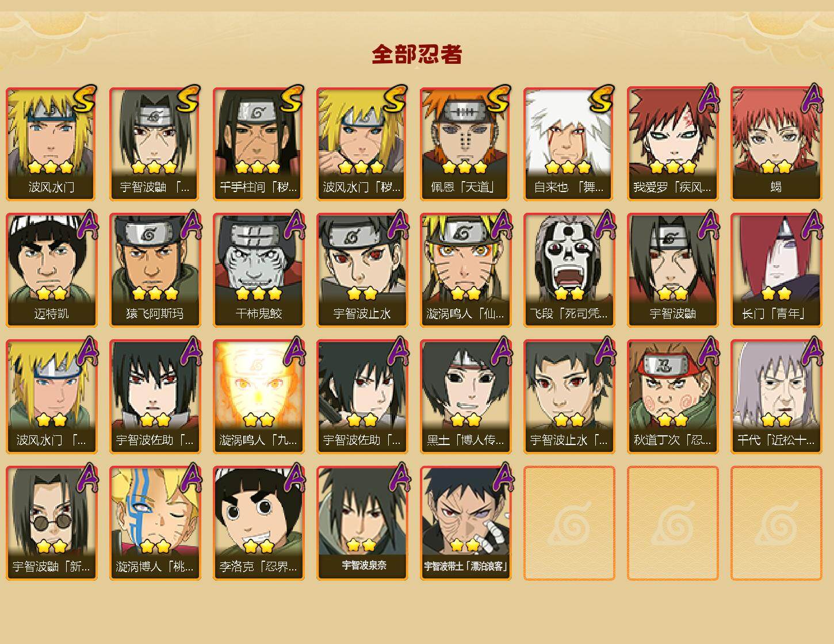Select 宇智波带土「漂泊浪客」 card
The height and width of the screenshot is (644, 834).
tap(466, 523)
